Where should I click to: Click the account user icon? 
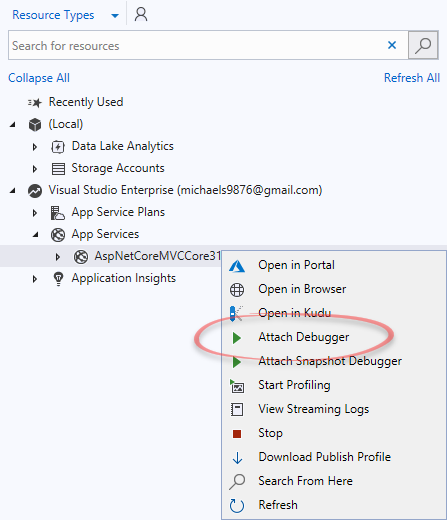pos(141,15)
